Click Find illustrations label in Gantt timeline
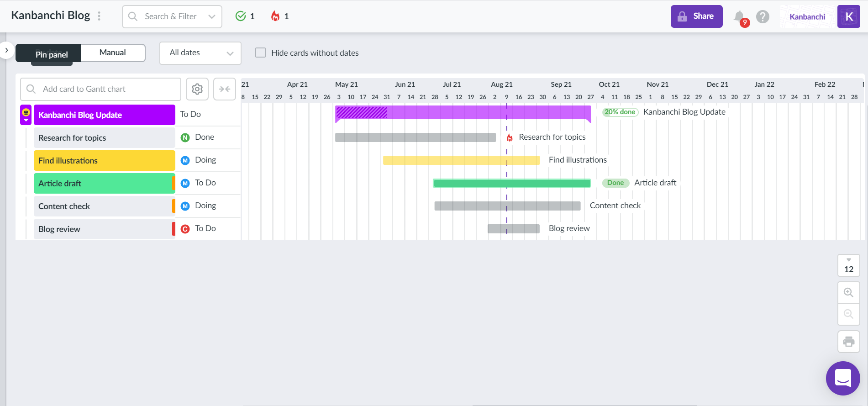Screen dimensions: 868x406 click(x=578, y=160)
